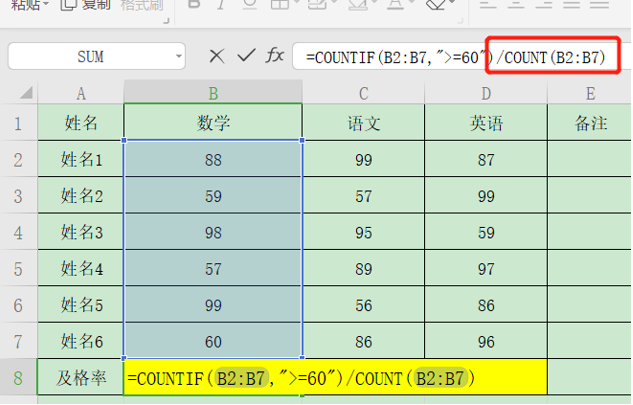Click 姓名1's 数学 score 88
The width and height of the screenshot is (633, 405).
(x=213, y=159)
